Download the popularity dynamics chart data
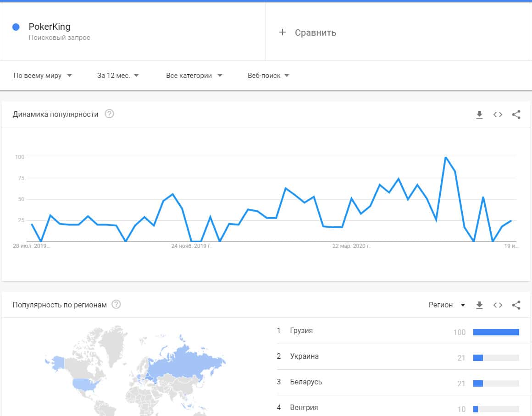 point(479,115)
